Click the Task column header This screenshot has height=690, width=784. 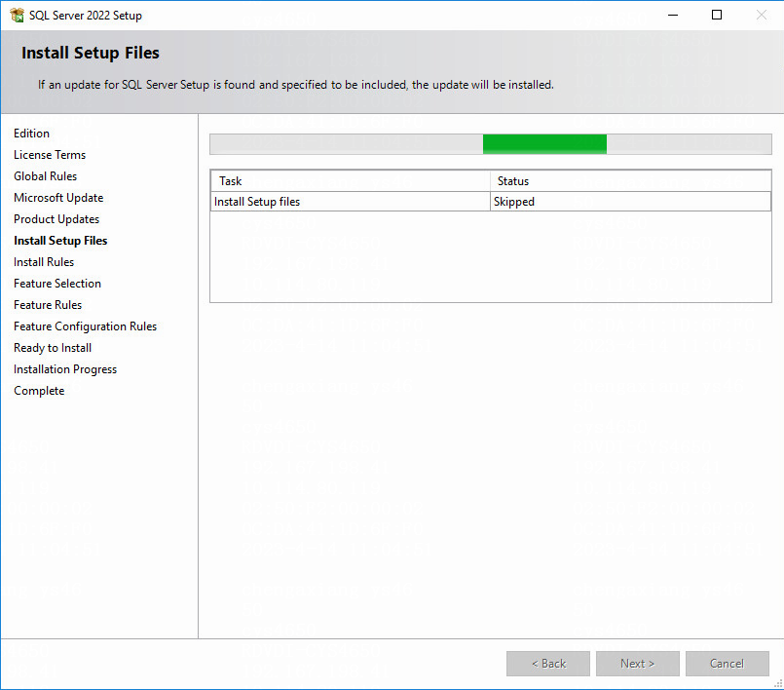click(x=351, y=181)
